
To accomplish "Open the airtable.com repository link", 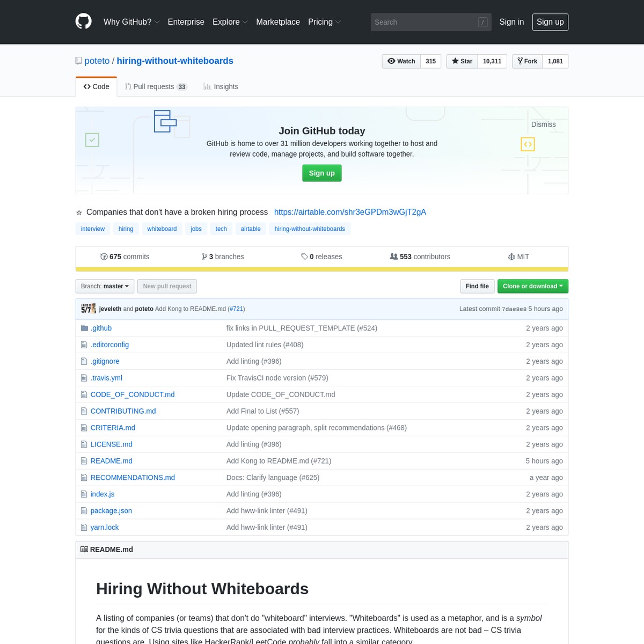I will click(x=350, y=212).
